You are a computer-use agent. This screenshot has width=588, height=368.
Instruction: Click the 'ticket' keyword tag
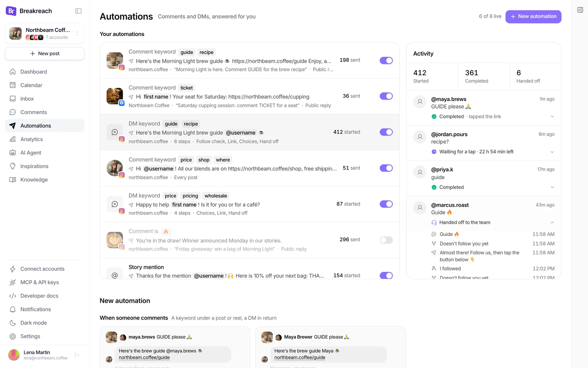(187, 88)
